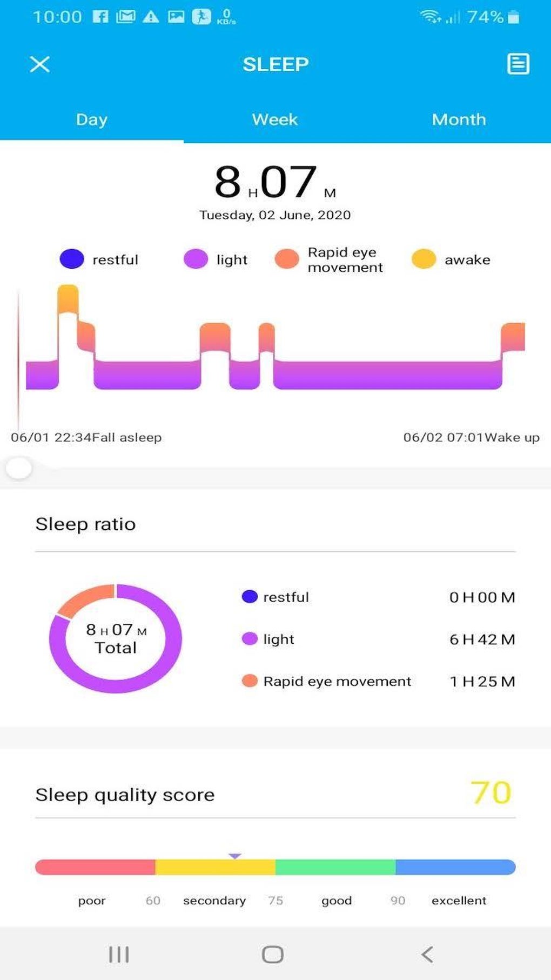The height and width of the screenshot is (980, 551).
Task: Switch to the Month tab
Action: [459, 119]
